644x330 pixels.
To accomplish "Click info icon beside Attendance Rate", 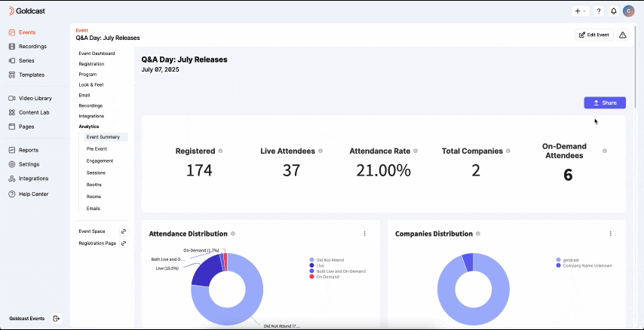I will 416,151.
